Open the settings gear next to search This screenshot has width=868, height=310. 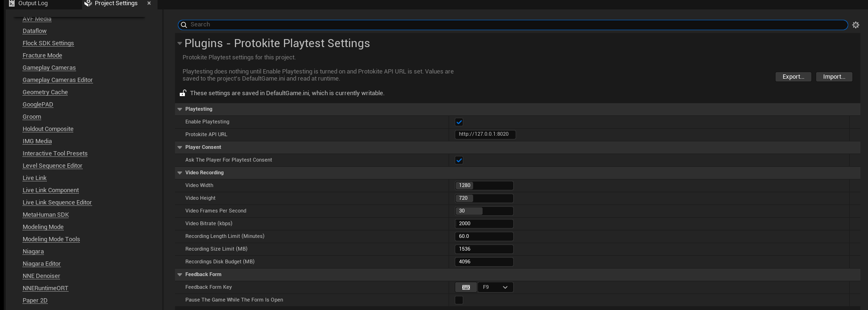(x=856, y=25)
